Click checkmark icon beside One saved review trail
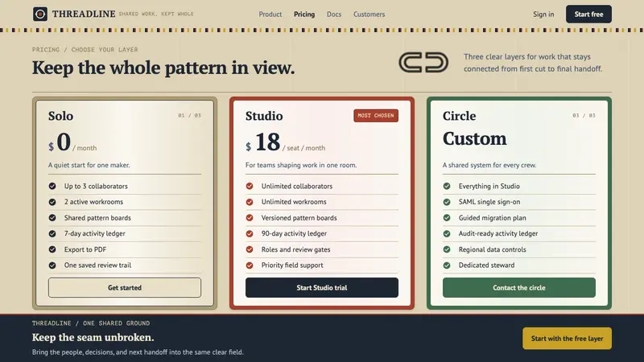644x362 pixels. pyautogui.click(x=52, y=265)
